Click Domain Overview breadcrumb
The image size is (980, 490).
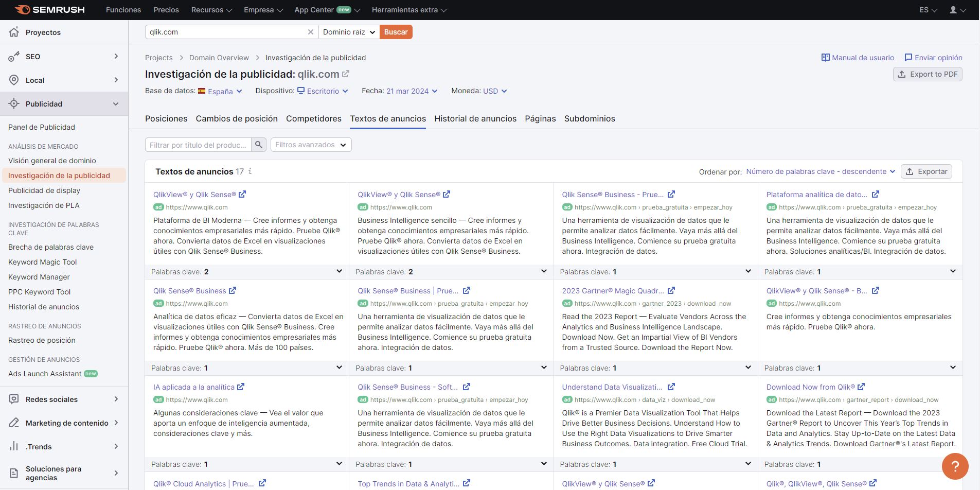219,58
